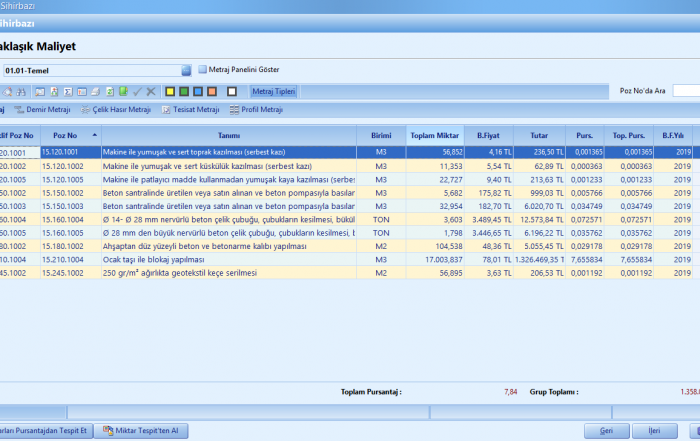The width and height of the screenshot is (700, 441).
Task: Click the İleri button
Action: click(654, 430)
